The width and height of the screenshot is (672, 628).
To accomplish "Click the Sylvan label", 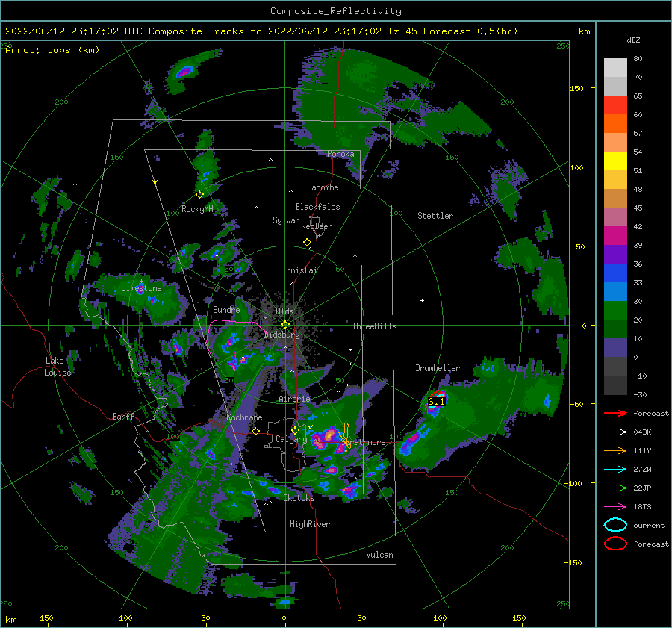I will coord(286,220).
